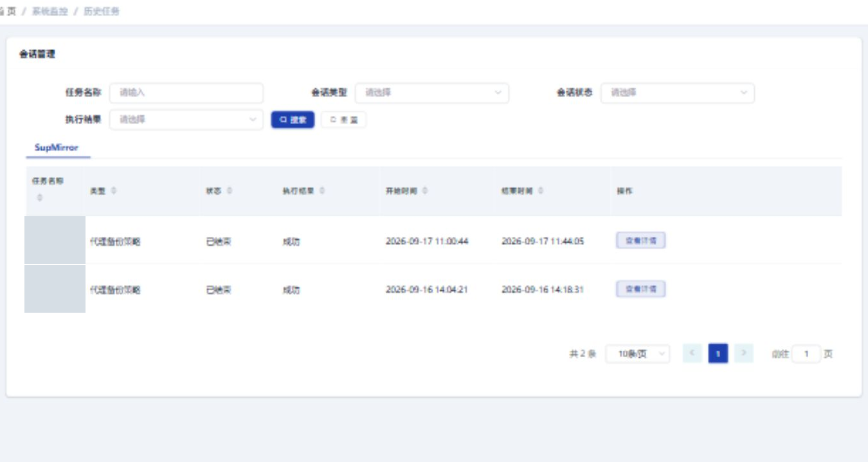Select the SupMirror tab
This screenshot has height=462, width=868.
pos(57,147)
